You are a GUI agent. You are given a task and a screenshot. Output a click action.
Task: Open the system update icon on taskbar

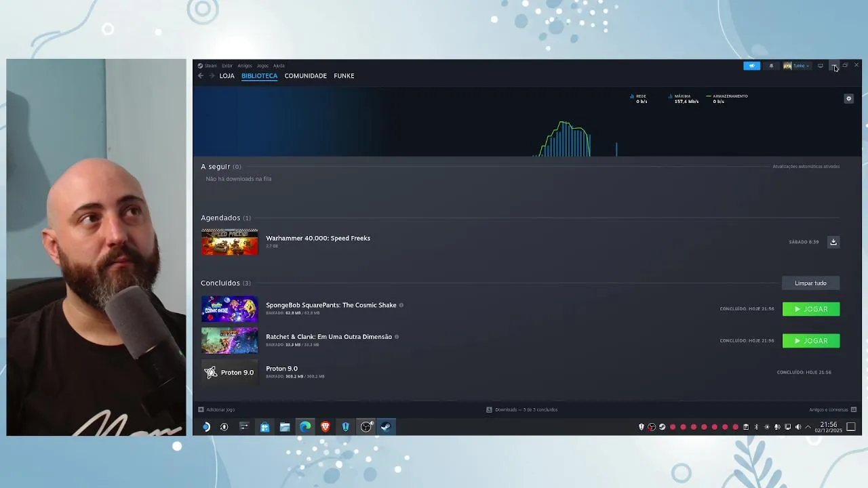224,427
